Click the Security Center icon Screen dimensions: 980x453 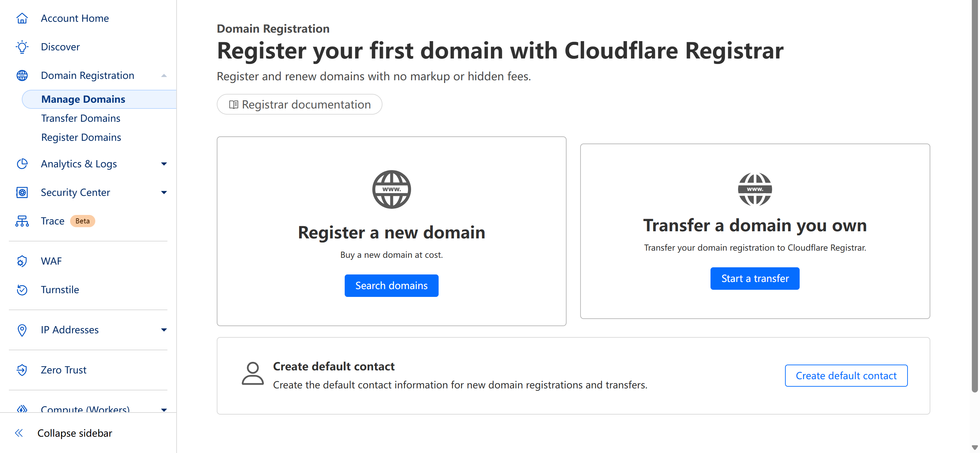(22, 192)
